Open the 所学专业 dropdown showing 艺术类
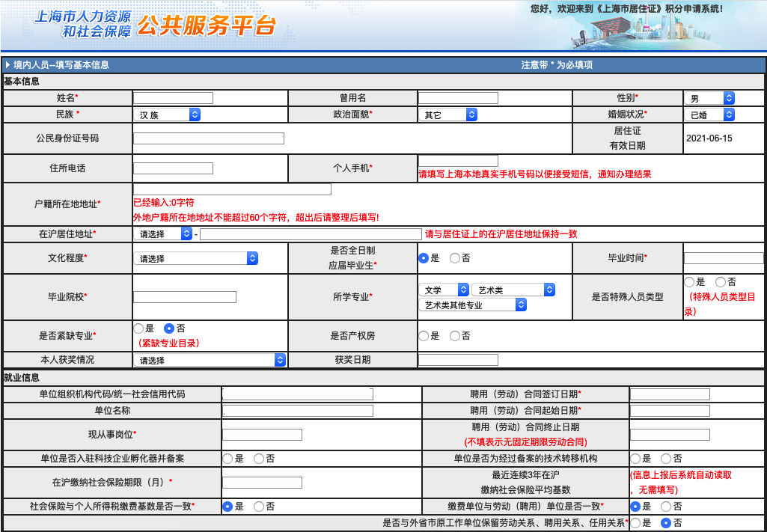This screenshot has width=767, height=532. pyautogui.click(x=513, y=290)
